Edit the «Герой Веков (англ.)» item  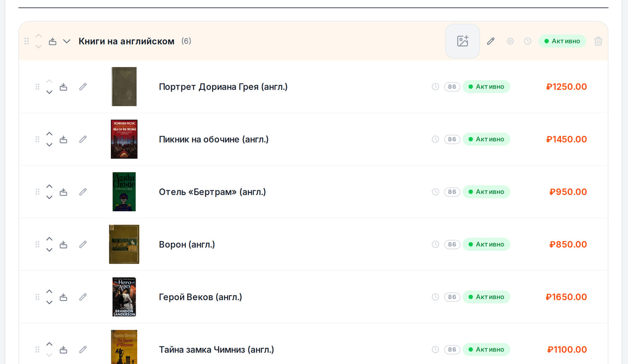tap(83, 297)
